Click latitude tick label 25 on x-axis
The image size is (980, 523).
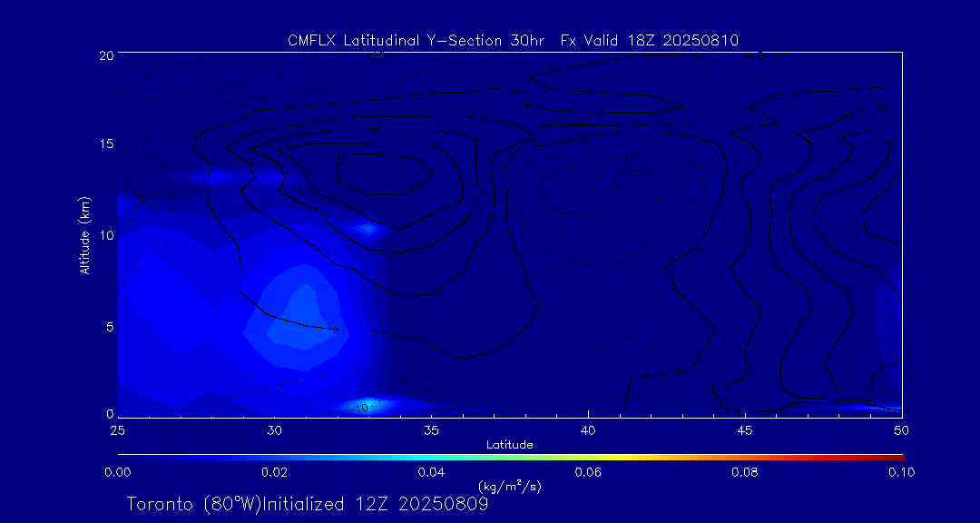point(118,429)
